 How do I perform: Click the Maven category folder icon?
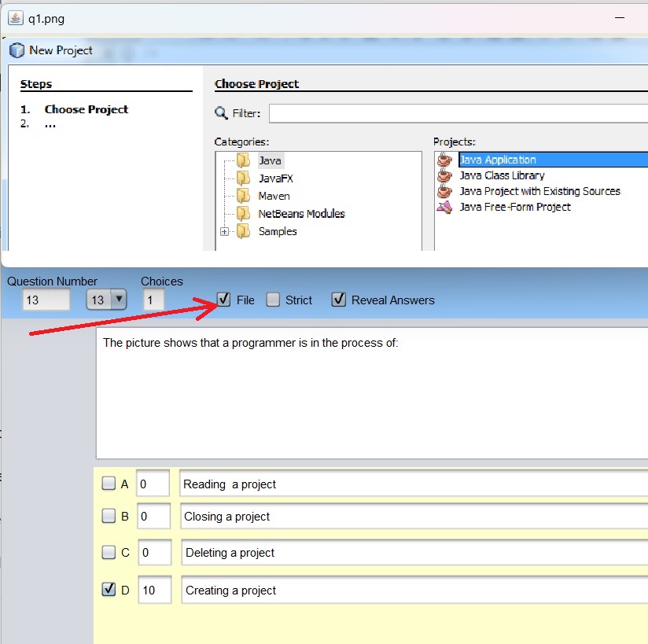[x=243, y=196]
